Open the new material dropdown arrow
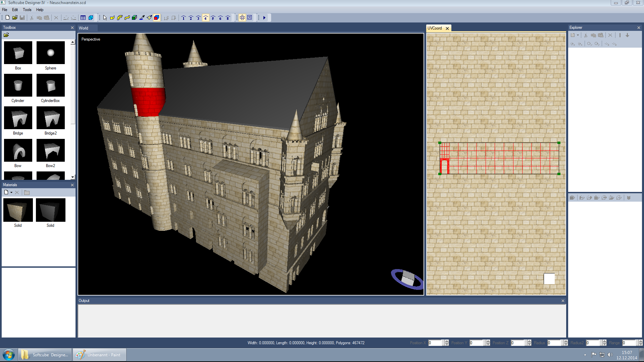This screenshot has height=362, width=644. click(11, 193)
